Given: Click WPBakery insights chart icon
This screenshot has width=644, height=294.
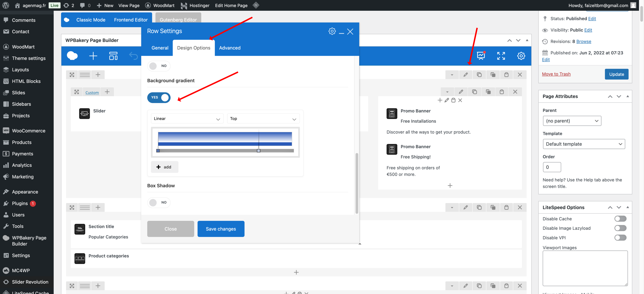Looking at the screenshot, I should pos(481,56).
